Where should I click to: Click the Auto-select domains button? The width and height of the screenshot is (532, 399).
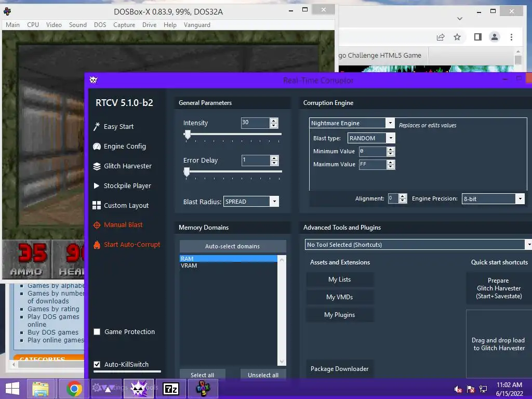233,246
